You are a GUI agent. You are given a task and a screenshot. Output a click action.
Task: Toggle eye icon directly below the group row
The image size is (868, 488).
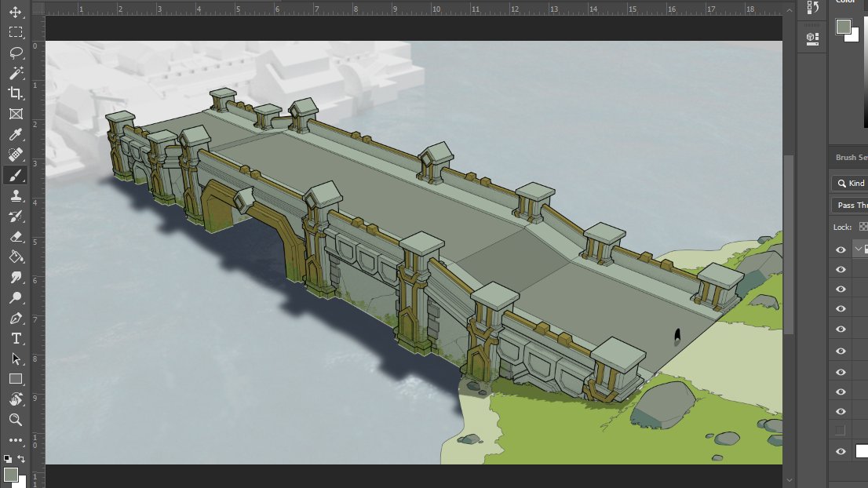point(841,269)
